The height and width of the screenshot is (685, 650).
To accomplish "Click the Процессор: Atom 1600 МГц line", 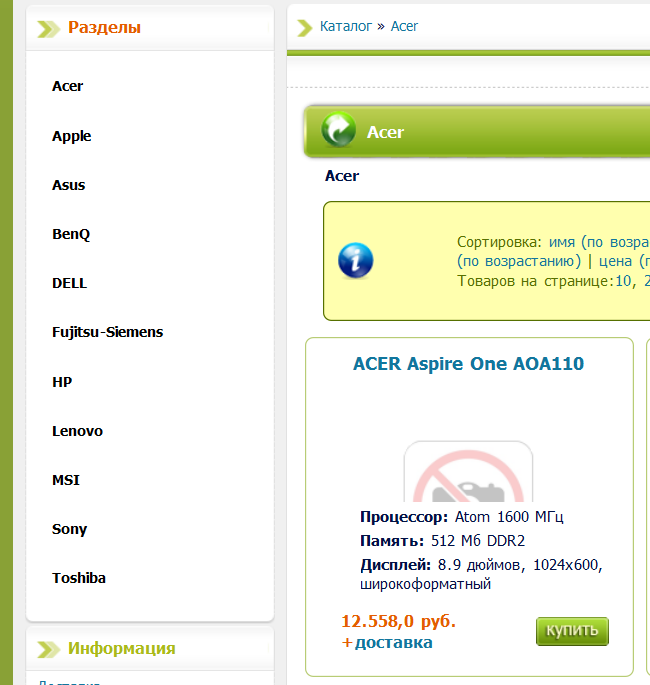I will 462,517.
